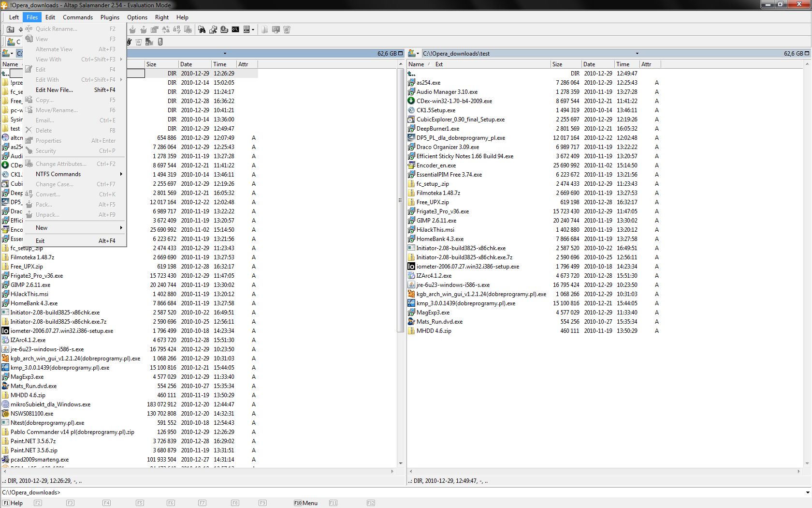The width and height of the screenshot is (812, 508).
Task: Click the recycle bin icon in second toolbar row
Action: [x=139, y=42]
